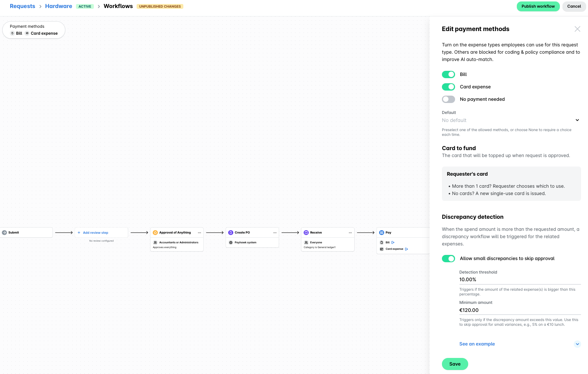Expand the See an example section

click(x=477, y=344)
